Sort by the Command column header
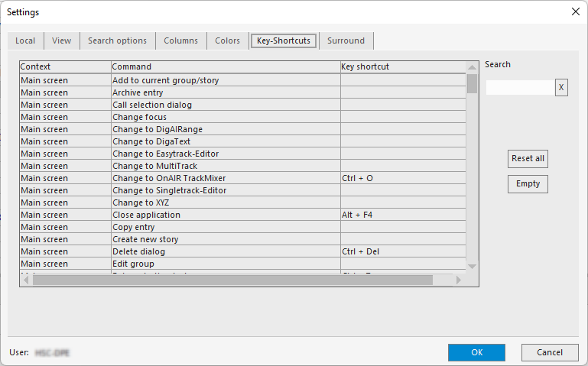Viewport: 588px width, 366px height. [x=226, y=67]
